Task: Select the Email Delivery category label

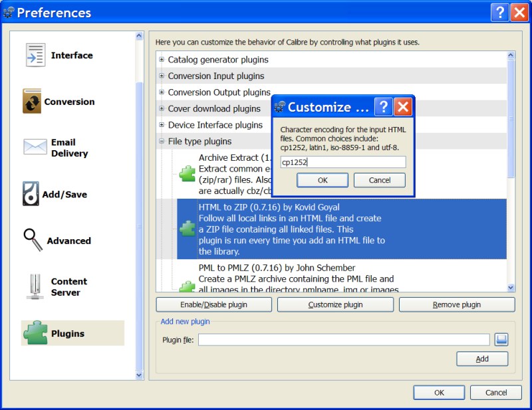Action: [70, 148]
